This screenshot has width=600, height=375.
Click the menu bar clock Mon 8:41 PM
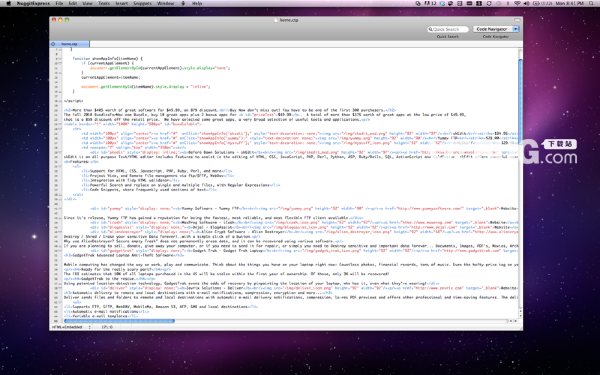570,3
